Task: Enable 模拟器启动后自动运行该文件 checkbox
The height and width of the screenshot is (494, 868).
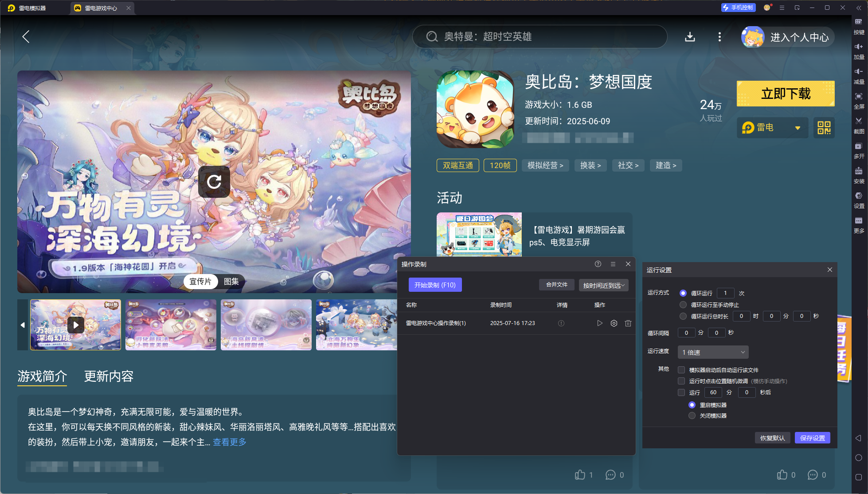Action: 681,370
